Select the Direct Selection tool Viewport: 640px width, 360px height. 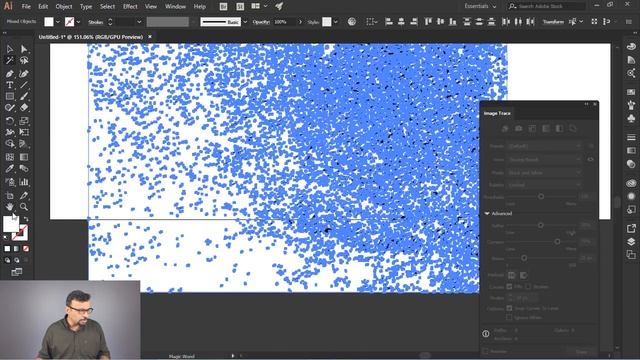click(x=24, y=49)
